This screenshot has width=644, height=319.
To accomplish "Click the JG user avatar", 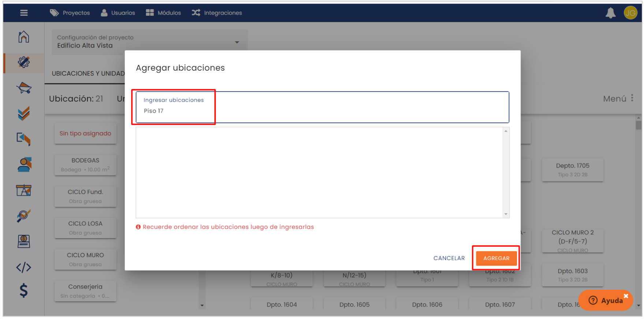I will pos(630,13).
